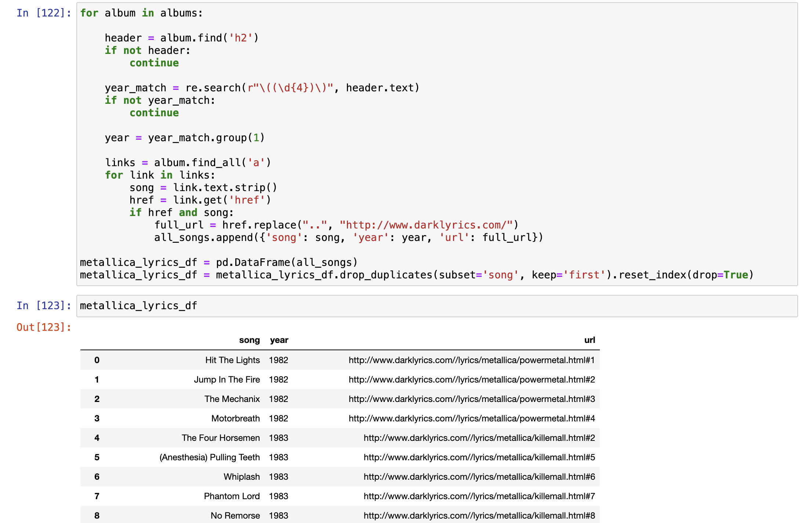The image size is (812, 523).
Task: Click the "links = album.find_all('a')" line
Action: pos(188,163)
